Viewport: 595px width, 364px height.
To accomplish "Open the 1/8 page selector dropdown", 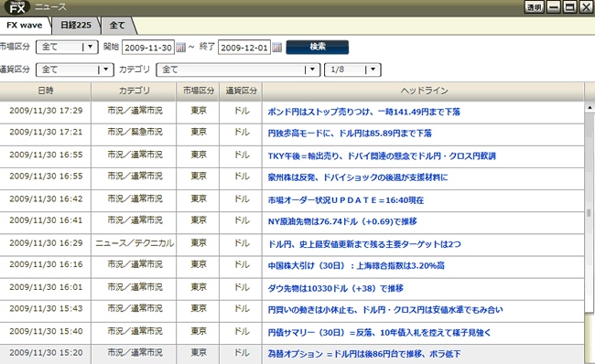I will 352,70.
